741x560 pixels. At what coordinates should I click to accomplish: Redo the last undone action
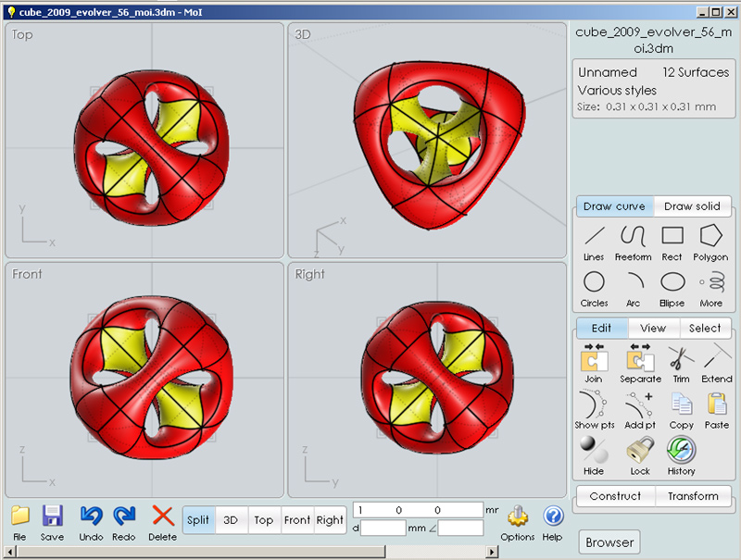click(x=124, y=523)
